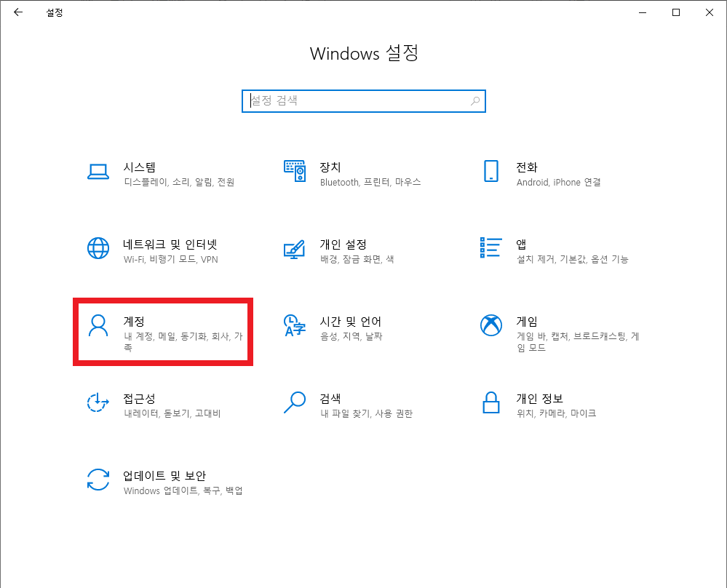Click text '설치 제거, 기본값, 옵션 기능'

coord(573,259)
